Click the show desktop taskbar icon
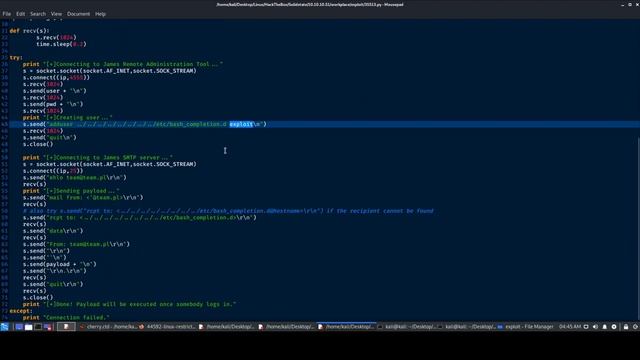Viewport: 640px width, 360px height. [x=19, y=327]
